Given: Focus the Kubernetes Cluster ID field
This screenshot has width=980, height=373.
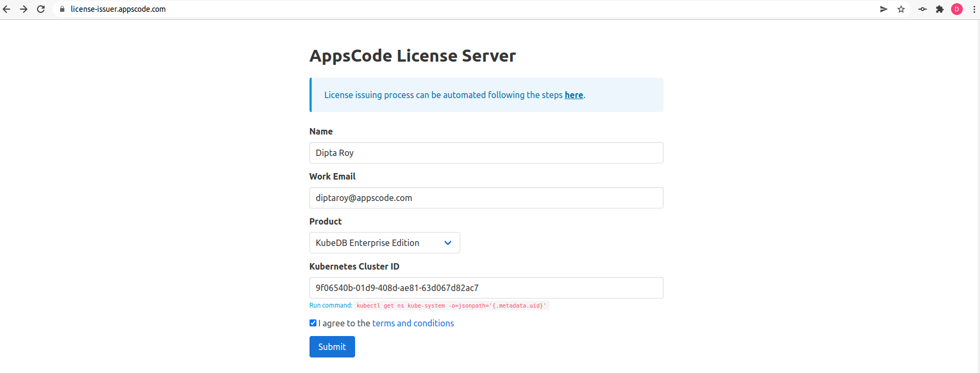Looking at the screenshot, I should [x=486, y=288].
